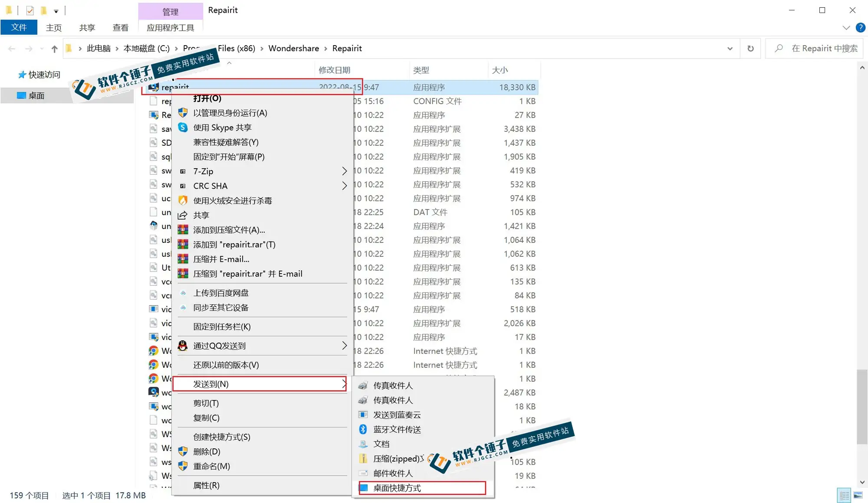Send file via 蓝牙文件传送
868x503 pixels.
(397, 429)
